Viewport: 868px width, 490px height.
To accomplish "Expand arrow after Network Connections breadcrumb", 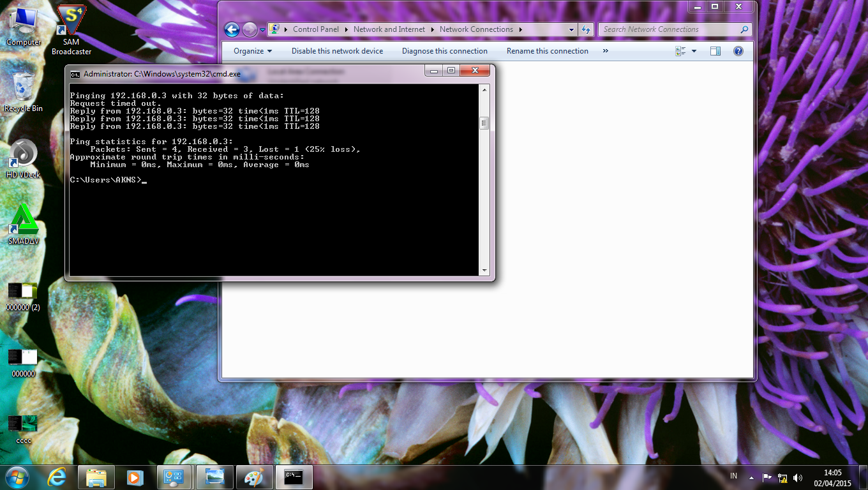I will [520, 29].
